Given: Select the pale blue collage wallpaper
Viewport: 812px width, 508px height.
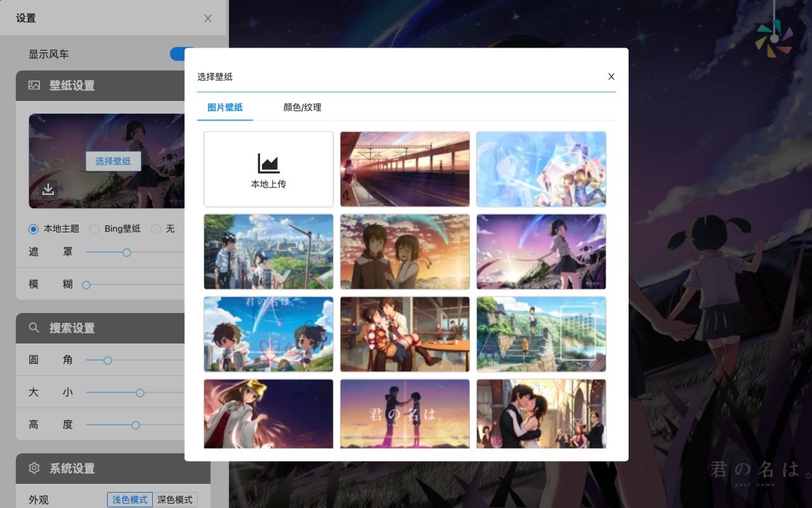Looking at the screenshot, I should click(541, 169).
